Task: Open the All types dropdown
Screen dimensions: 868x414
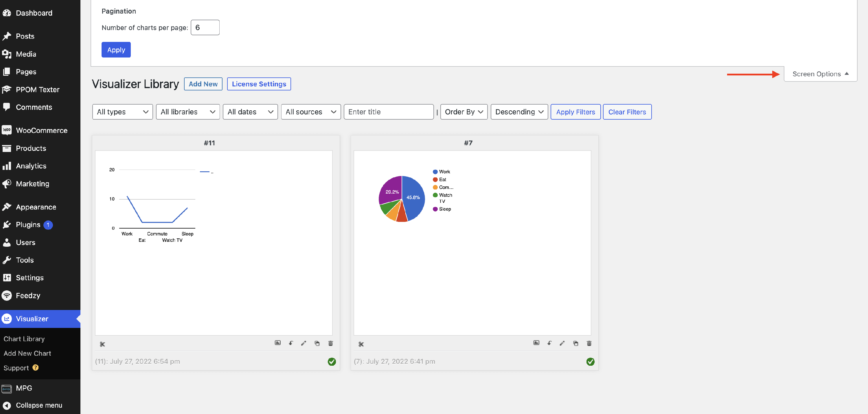Action: coord(122,112)
